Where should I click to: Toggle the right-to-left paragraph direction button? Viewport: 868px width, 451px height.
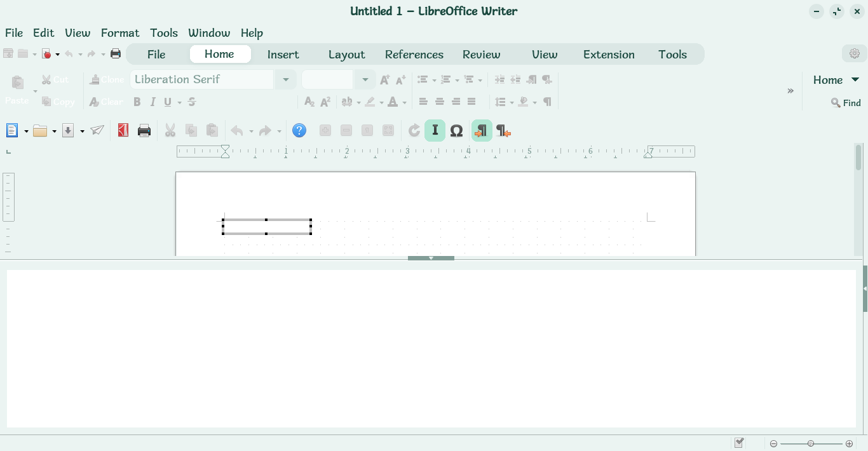pyautogui.click(x=503, y=131)
